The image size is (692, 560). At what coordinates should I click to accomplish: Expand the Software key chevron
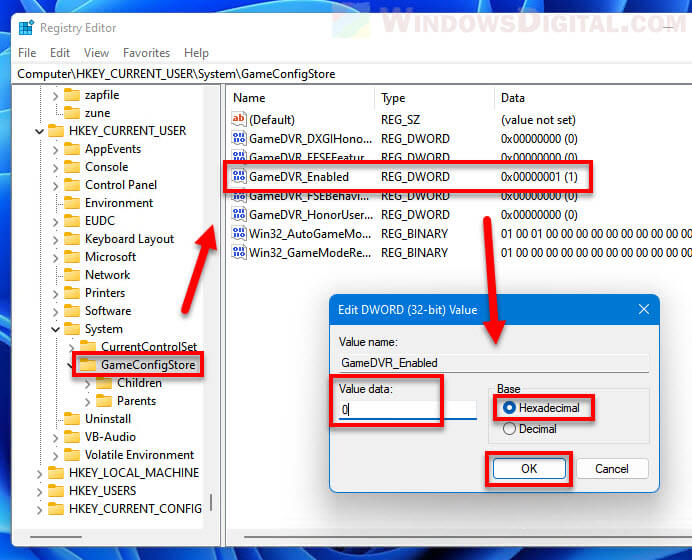click(55, 311)
